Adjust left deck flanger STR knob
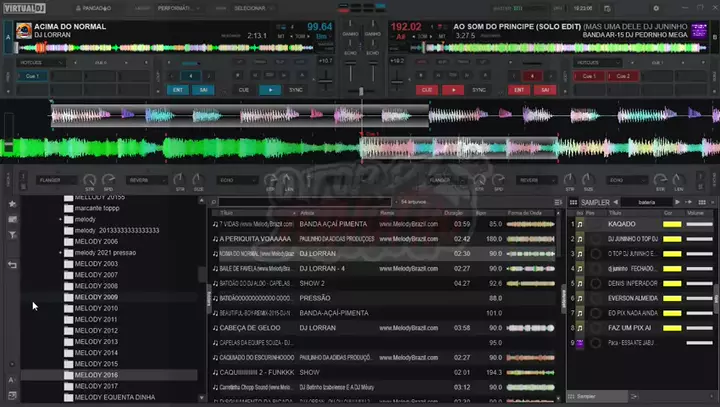Viewport: 720px width, 407px height. click(90, 180)
